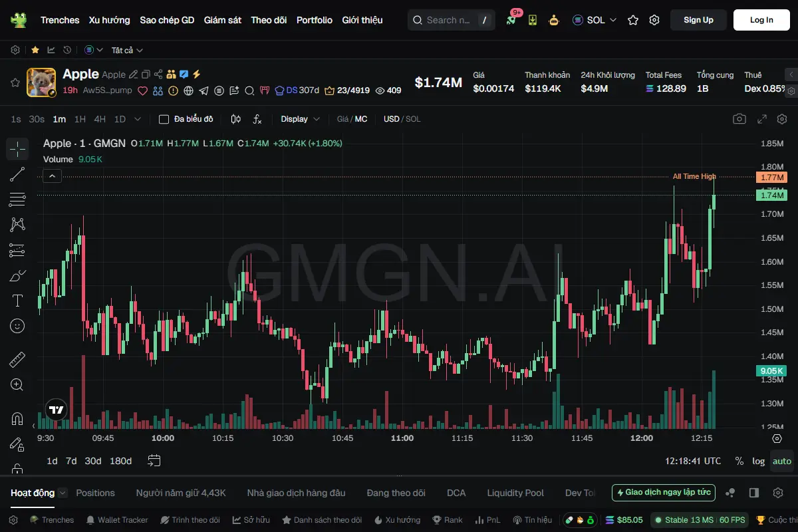Click the heart like icon for Apple
The image size is (798, 532).
pos(142,90)
